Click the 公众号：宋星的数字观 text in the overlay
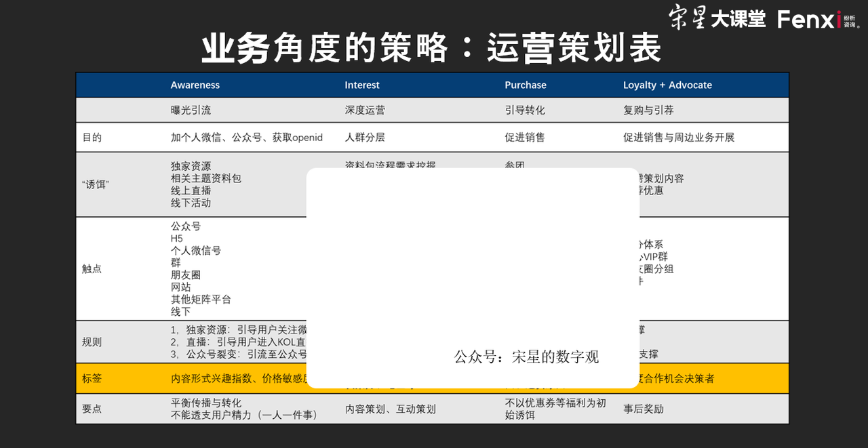The height and width of the screenshot is (448, 868). pyautogui.click(x=526, y=357)
